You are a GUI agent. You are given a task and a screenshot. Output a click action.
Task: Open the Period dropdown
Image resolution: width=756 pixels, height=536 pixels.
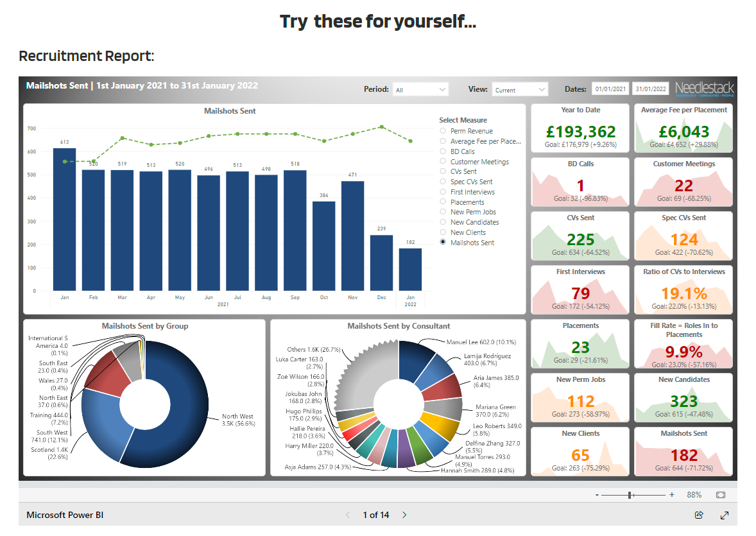[421, 90]
